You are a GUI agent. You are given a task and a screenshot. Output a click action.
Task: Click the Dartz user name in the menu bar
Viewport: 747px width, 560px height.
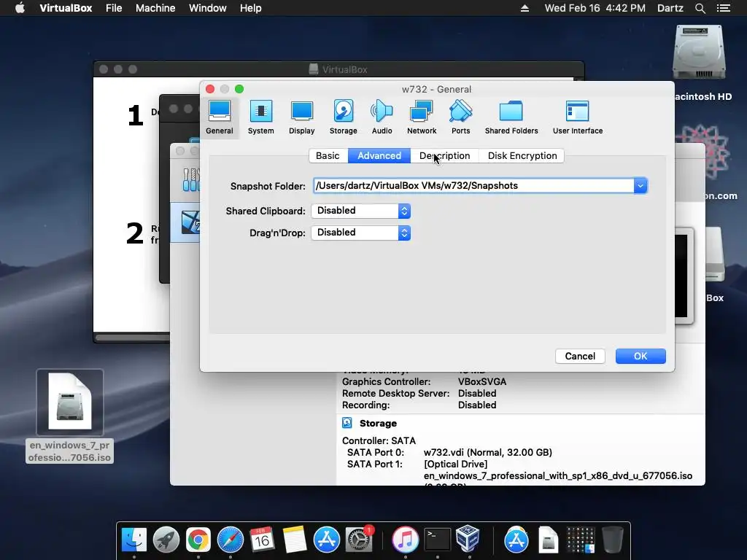tap(670, 8)
